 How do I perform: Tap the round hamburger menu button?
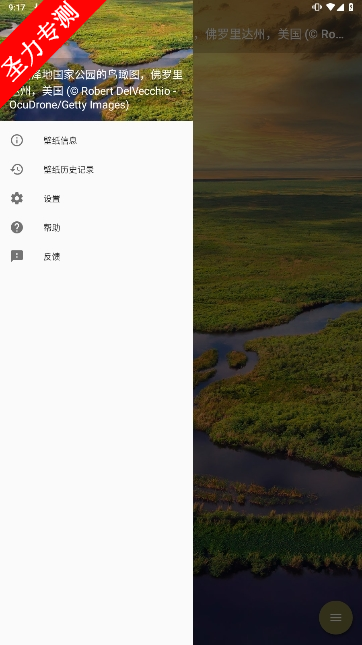[336, 617]
